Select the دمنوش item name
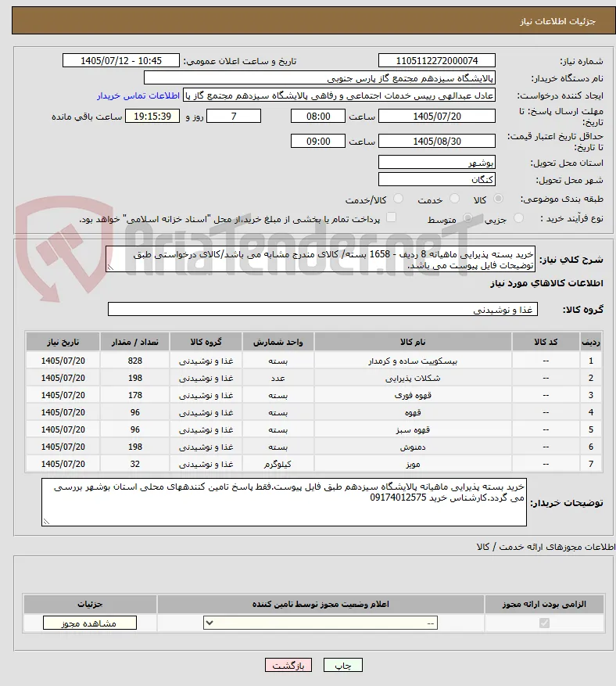The height and width of the screenshot is (686, 616). coord(413,447)
